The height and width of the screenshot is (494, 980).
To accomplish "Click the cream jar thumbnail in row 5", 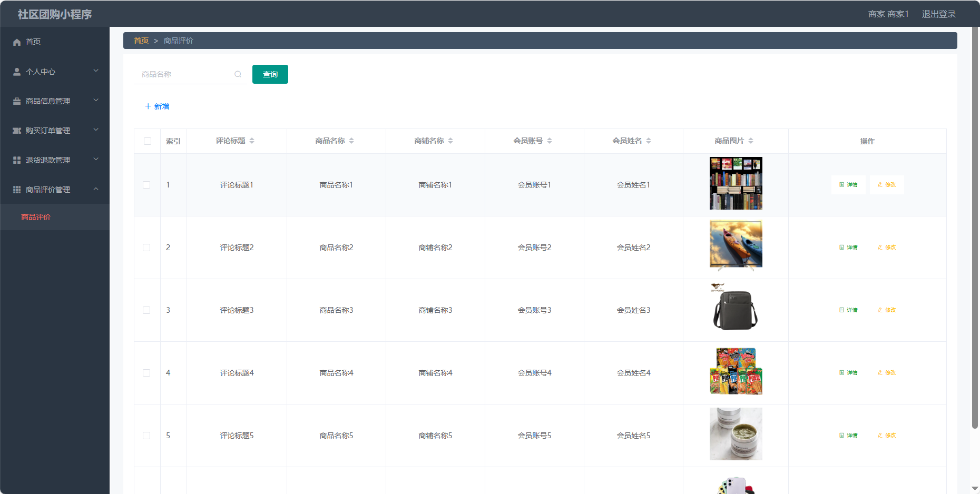I will tap(736, 434).
